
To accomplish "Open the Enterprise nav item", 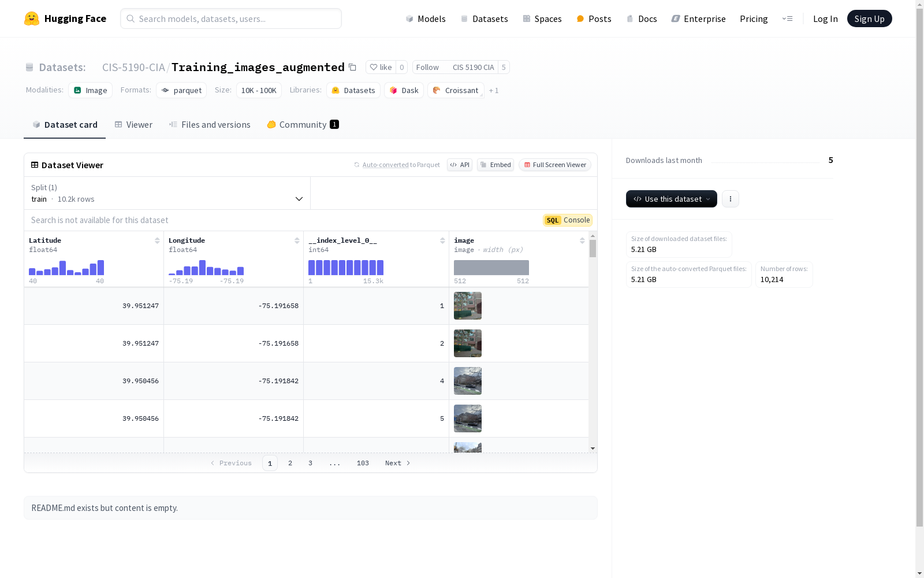I will pos(699,18).
